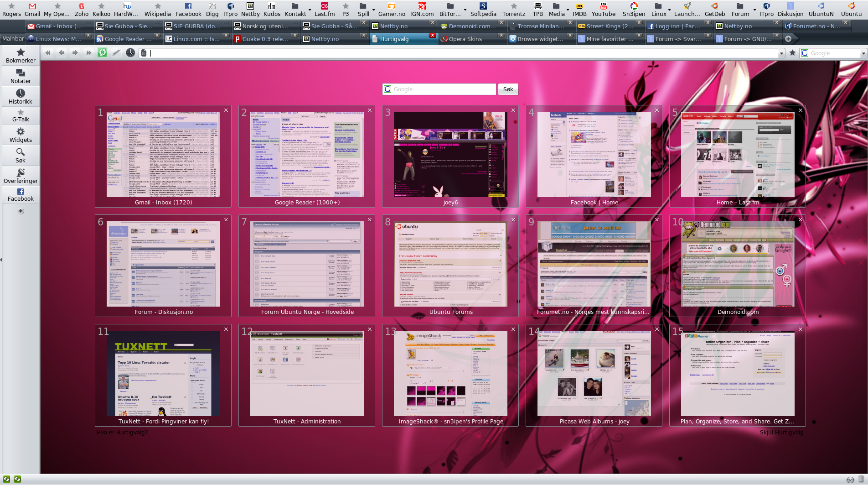The image size is (868, 485).
Task: Expand the Kontakt bookmark folder
Action: 295,10
